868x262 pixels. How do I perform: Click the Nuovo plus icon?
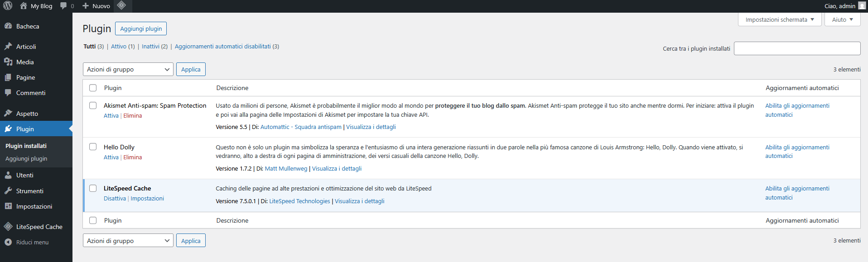tap(86, 6)
